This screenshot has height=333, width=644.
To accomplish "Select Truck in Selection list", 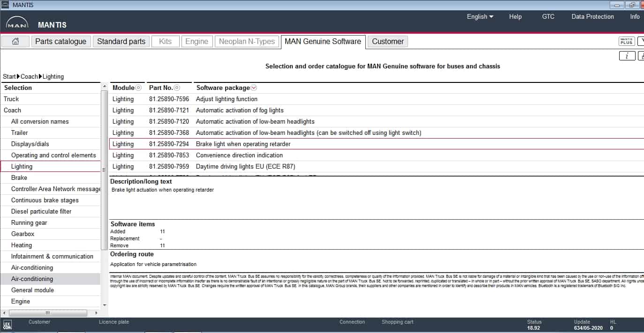I will [x=51, y=99].
